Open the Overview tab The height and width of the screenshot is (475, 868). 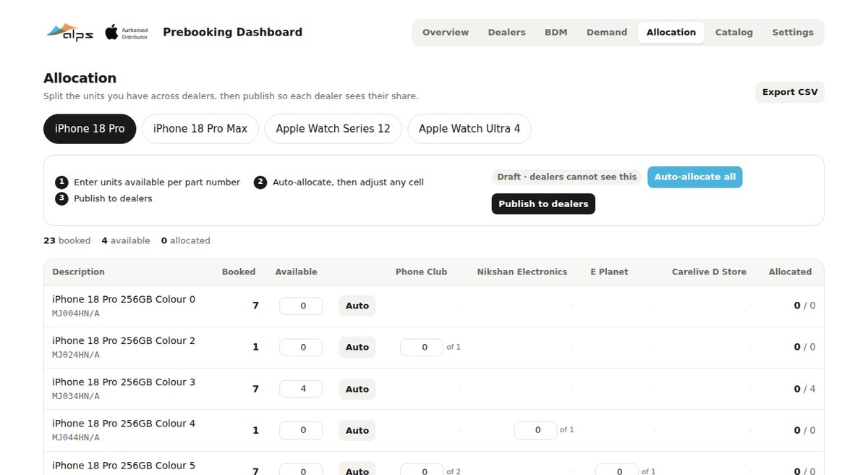tap(446, 33)
